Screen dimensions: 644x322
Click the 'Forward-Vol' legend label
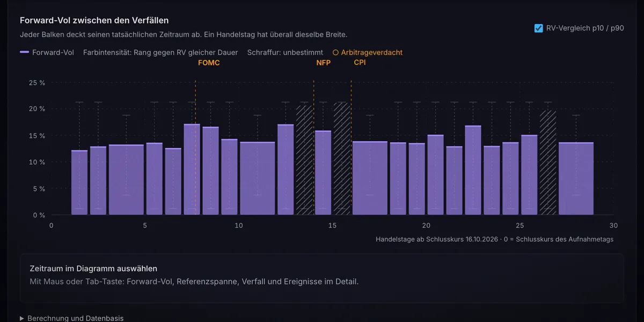53,53
